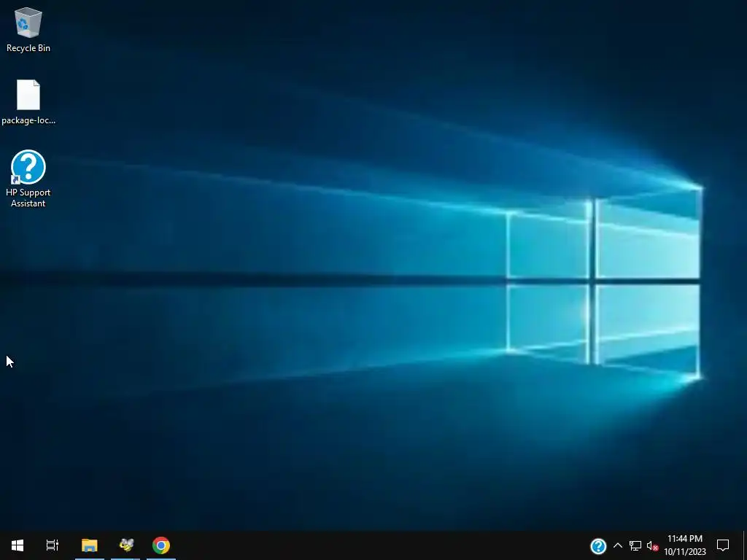The width and height of the screenshot is (747, 560).
Task: Select the Recycle Bin desktop icon
Action: (28, 29)
